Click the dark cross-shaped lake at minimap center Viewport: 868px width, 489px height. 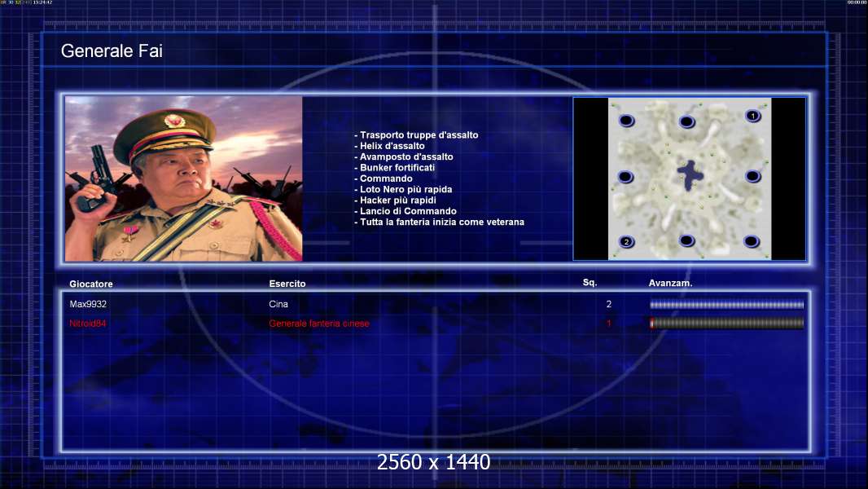(x=690, y=175)
